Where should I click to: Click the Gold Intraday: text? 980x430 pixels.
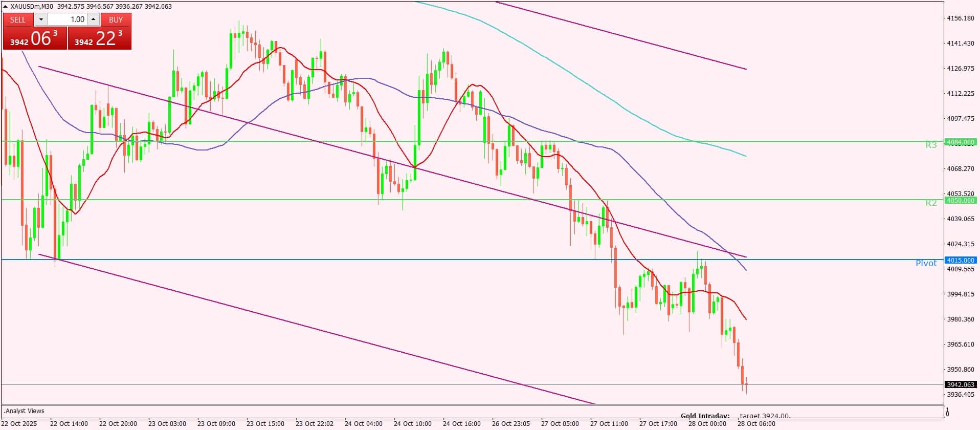705,416
